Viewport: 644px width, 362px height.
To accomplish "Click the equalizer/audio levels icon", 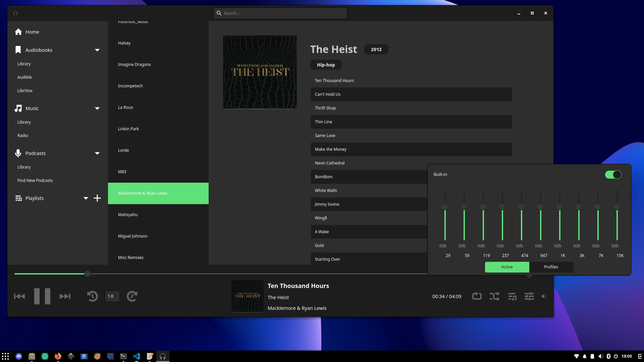I will (x=529, y=296).
